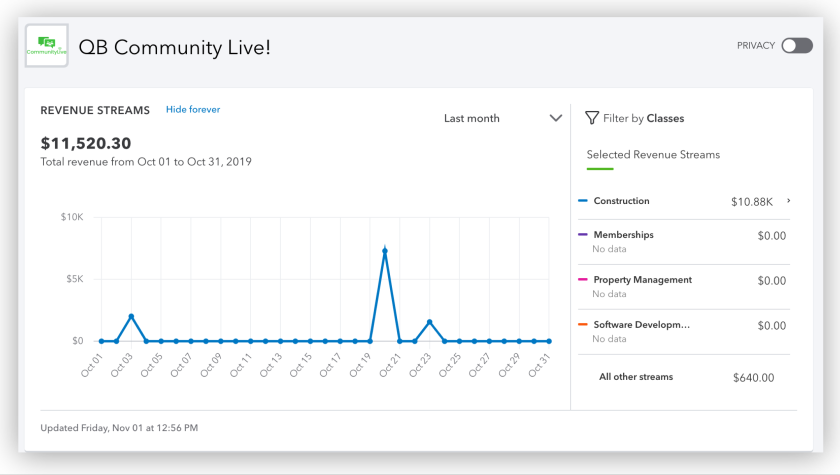Click the purple Memberships color marker
The width and height of the screenshot is (840, 475).
pos(583,235)
